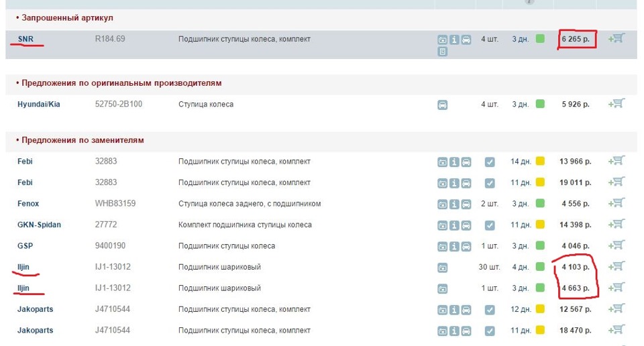Click yellow delivery indicator in GKN-Spidan row
The width and height of the screenshot is (644, 346).
541,224
